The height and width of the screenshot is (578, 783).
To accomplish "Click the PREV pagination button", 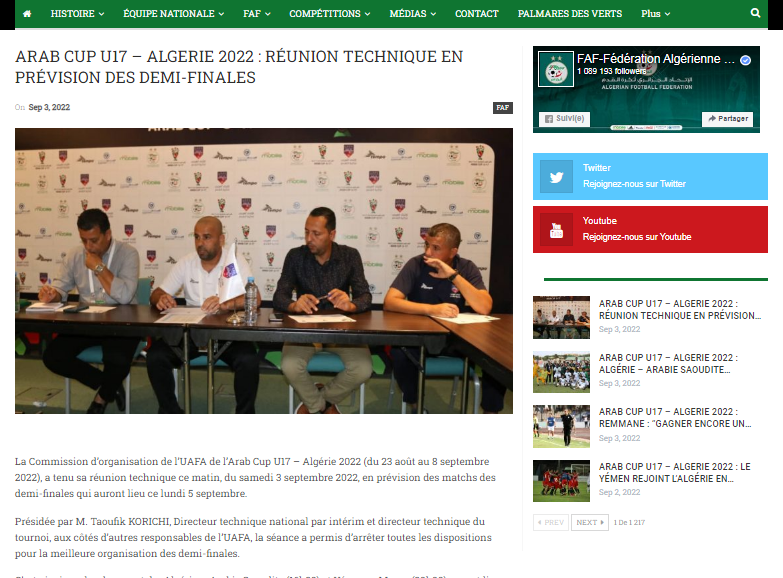I will (x=551, y=523).
